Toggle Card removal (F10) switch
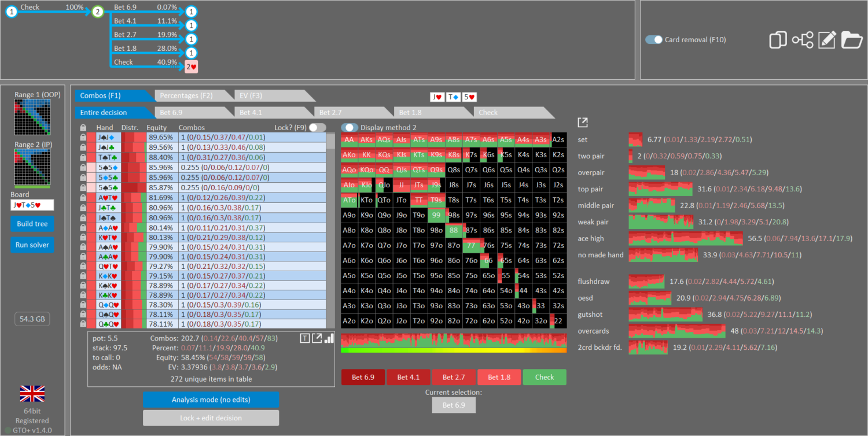The image size is (868, 436). tap(654, 40)
